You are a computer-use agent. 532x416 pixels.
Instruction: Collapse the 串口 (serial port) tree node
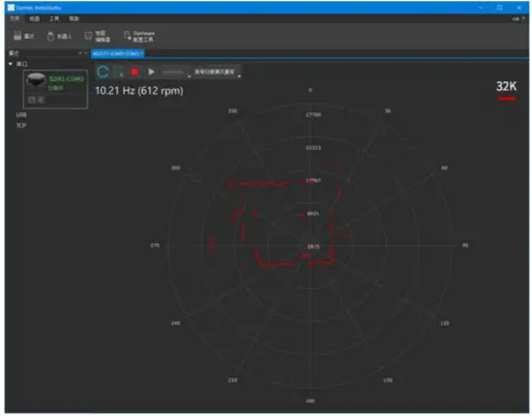coord(11,64)
